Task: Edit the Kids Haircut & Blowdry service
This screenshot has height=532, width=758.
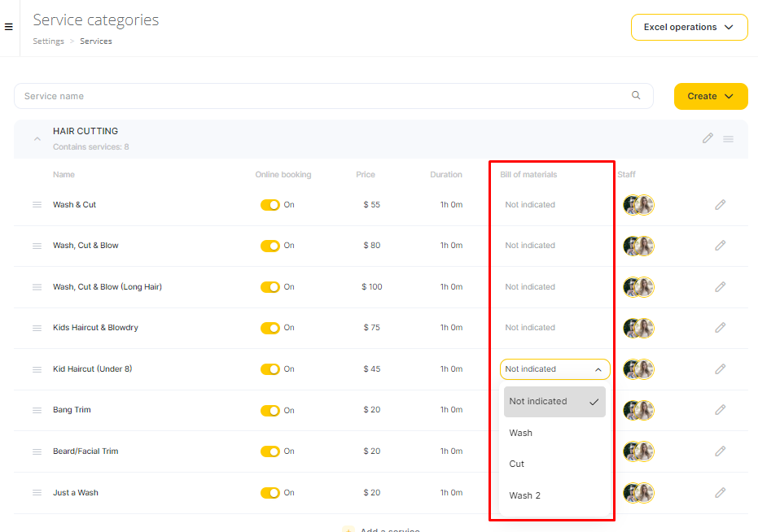Action: point(720,328)
